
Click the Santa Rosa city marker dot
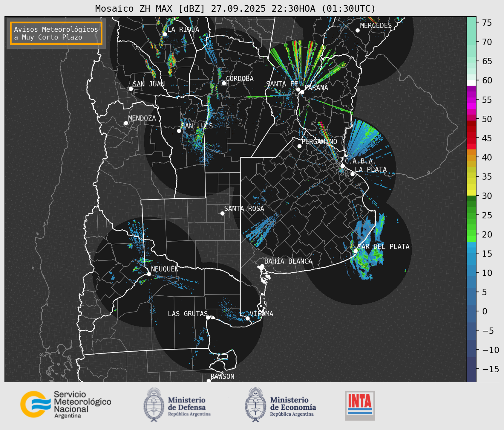(222, 213)
